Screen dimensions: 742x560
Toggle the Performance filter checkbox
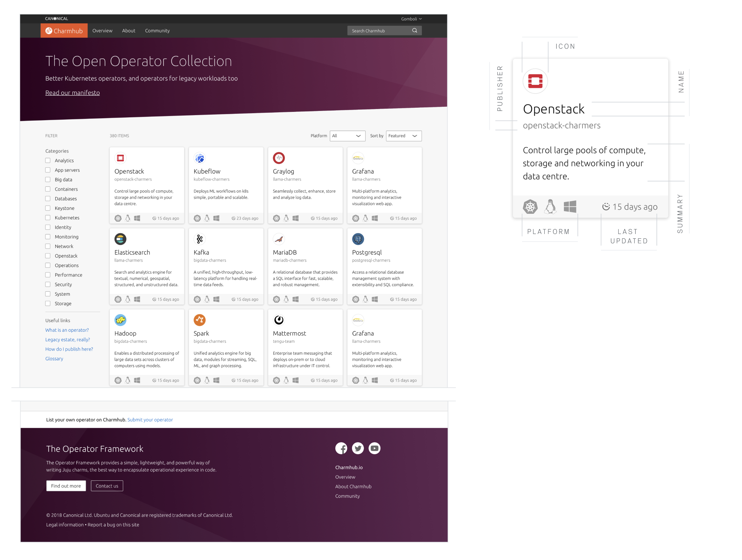click(48, 275)
